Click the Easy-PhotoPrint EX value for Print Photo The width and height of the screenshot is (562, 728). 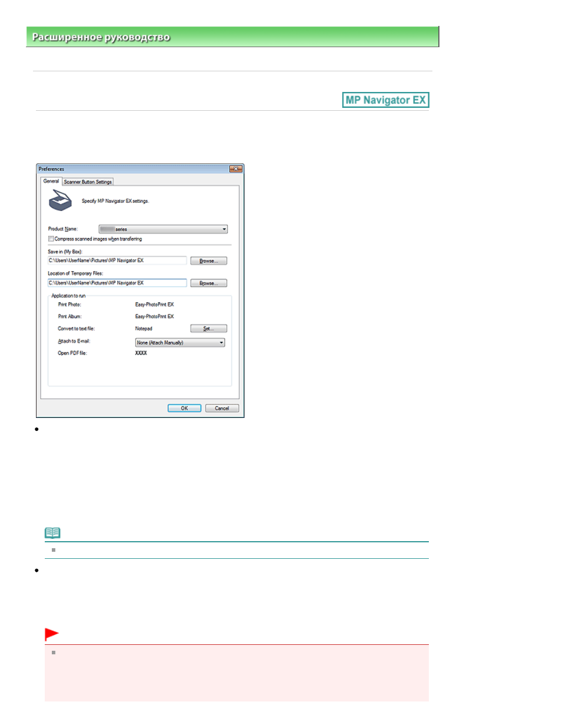[x=154, y=305]
